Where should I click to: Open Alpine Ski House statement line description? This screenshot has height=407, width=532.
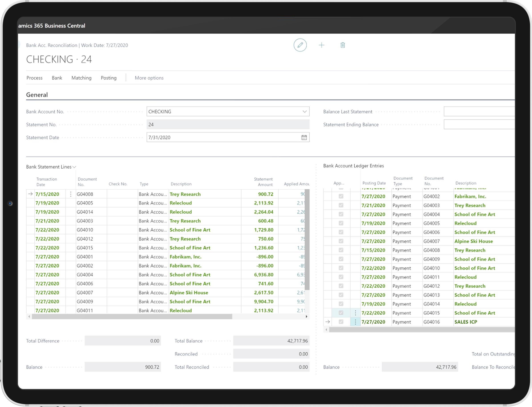pos(189,292)
